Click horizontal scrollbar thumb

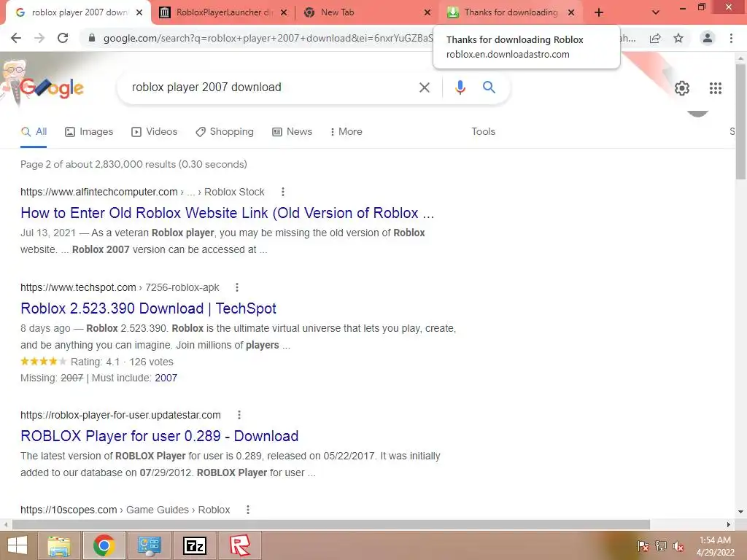(x=330, y=524)
